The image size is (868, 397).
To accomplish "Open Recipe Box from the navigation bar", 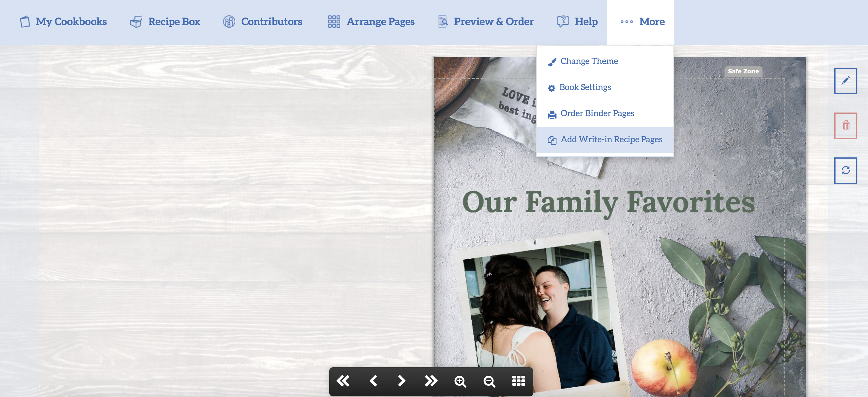I will pos(165,22).
